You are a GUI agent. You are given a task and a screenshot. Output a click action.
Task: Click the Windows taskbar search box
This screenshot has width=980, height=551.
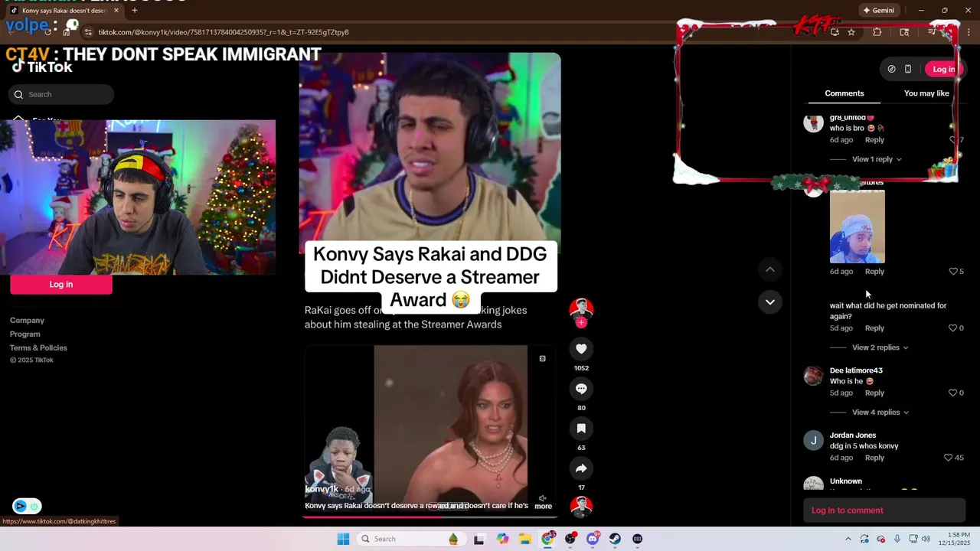411,539
